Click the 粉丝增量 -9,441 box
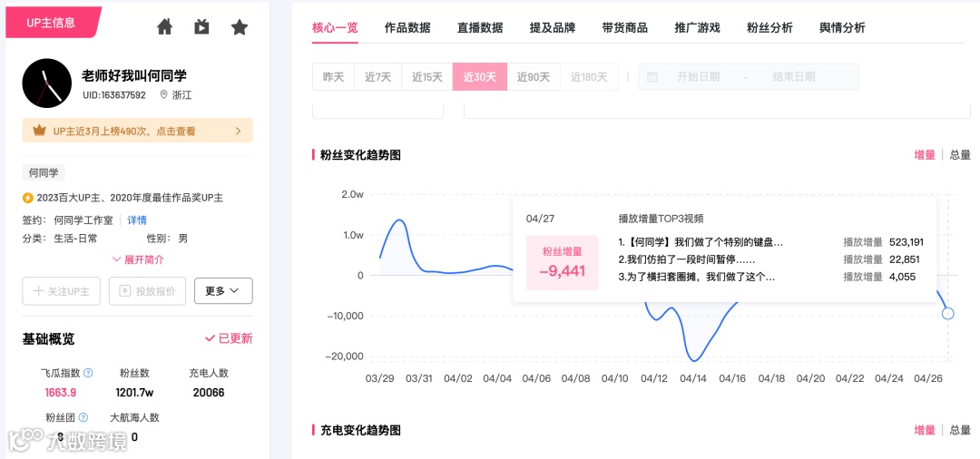Image resolution: width=980 pixels, height=459 pixels. coord(562,263)
